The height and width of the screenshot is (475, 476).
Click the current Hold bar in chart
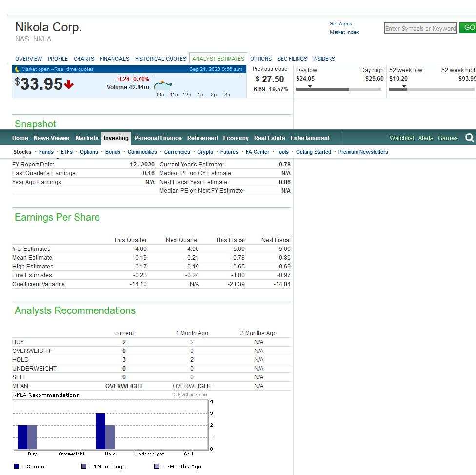(x=100, y=431)
